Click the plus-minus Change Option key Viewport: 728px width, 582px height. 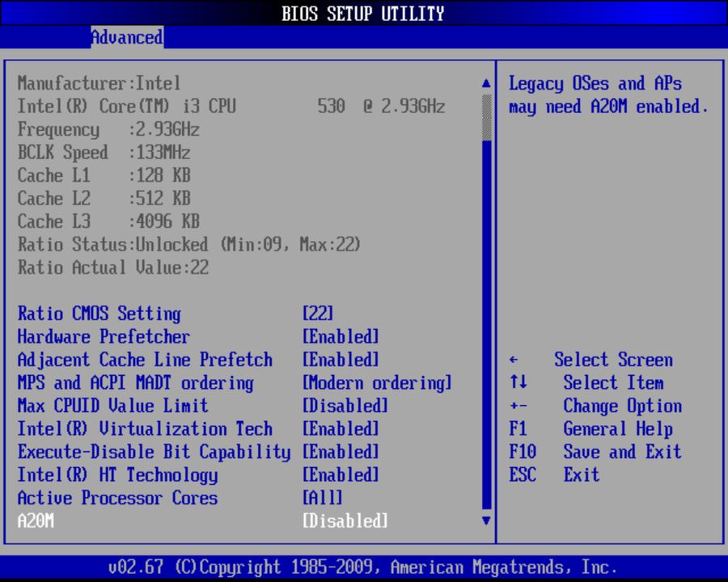click(518, 407)
